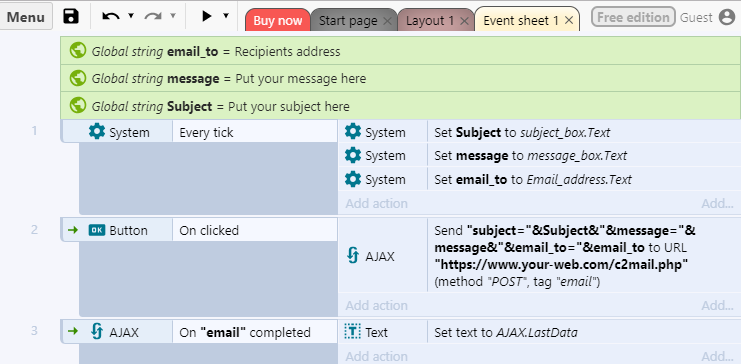Image resolution: width=741 pixels, height=364 pixels.
Task: Undo the last action with the arrow icon
Action: pyautogui.click(x=111, y=17)
